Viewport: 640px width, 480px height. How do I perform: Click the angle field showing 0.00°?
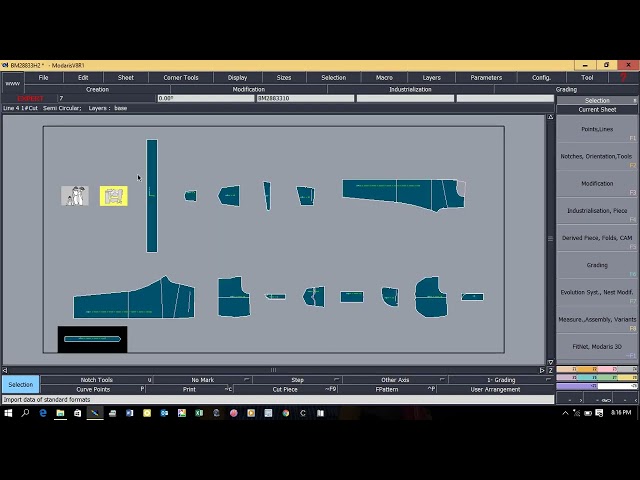coord(206,98)
